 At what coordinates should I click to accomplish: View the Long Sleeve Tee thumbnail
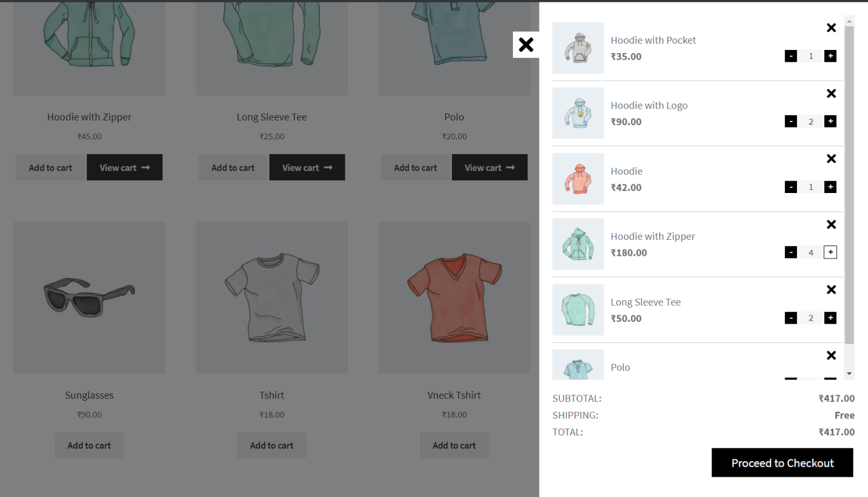pyautogui.click(x=578, y=310)
